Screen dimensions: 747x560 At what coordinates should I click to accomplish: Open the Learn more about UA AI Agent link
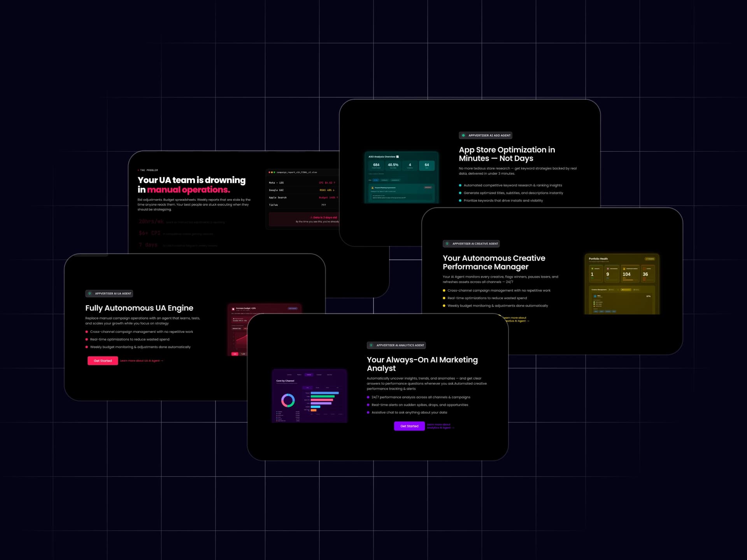pyautogui.click(x=141, y=360)
